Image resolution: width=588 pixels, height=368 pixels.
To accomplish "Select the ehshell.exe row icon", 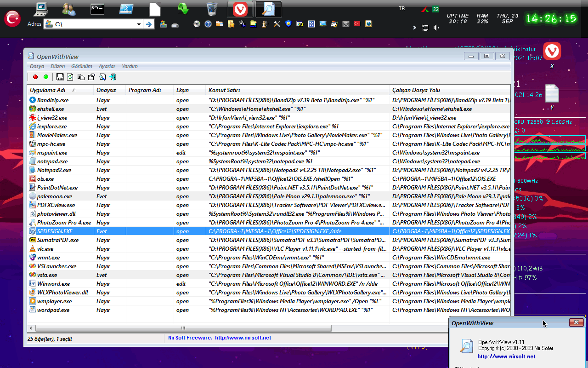I will click(x=33, y=109).
